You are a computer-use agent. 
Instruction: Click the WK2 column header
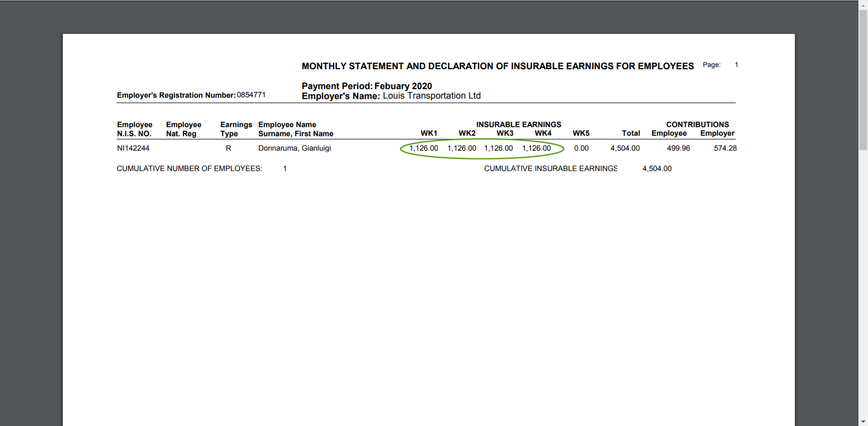pos(467,133)
